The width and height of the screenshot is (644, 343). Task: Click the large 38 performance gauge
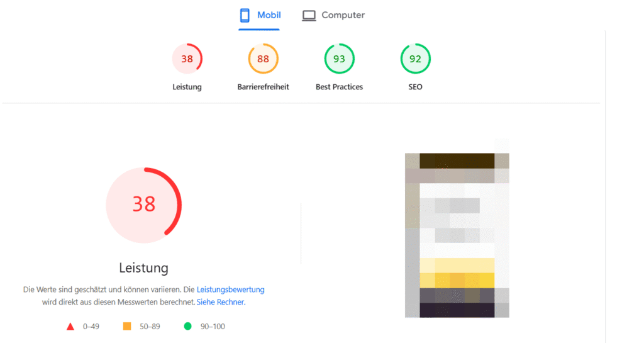point(144,205)
